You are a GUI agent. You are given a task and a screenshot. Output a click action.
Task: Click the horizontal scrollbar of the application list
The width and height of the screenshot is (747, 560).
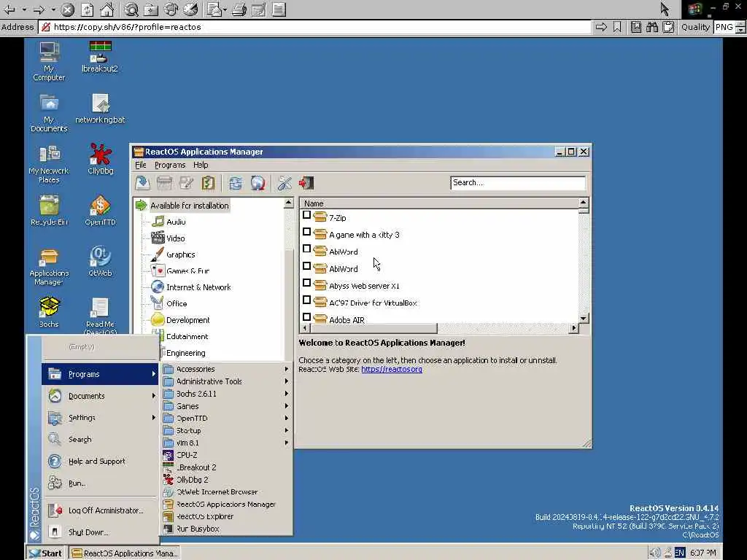(439, 328)
